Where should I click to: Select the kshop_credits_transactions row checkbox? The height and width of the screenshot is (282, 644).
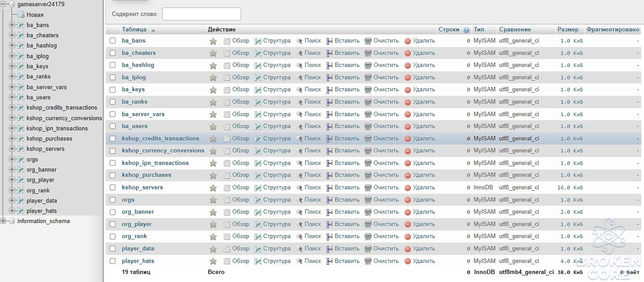[x=113, y=139]
